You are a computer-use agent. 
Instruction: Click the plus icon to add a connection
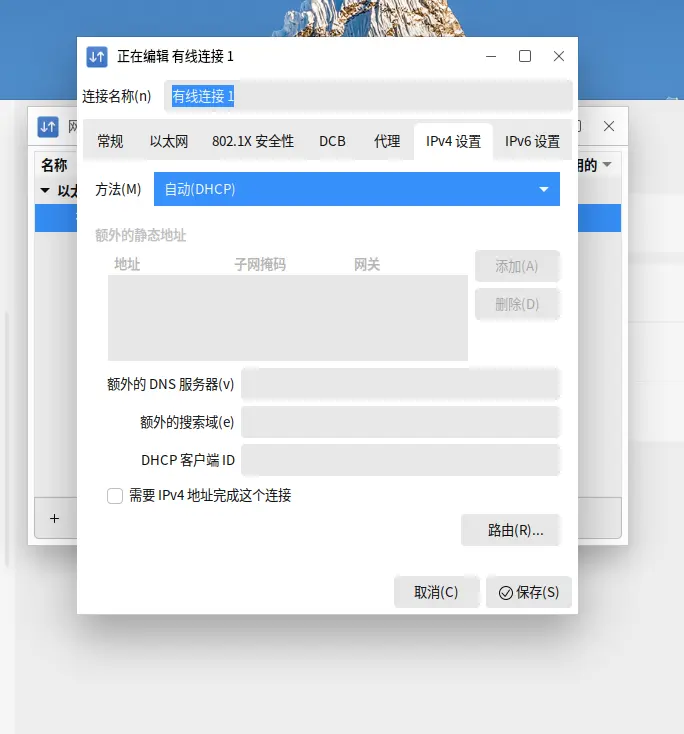(54, 518)
